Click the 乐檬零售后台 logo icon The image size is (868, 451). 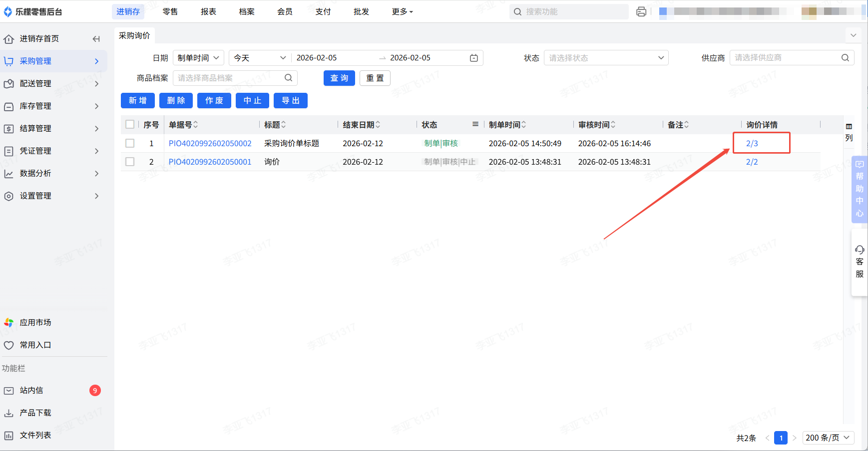pos(7,11)
